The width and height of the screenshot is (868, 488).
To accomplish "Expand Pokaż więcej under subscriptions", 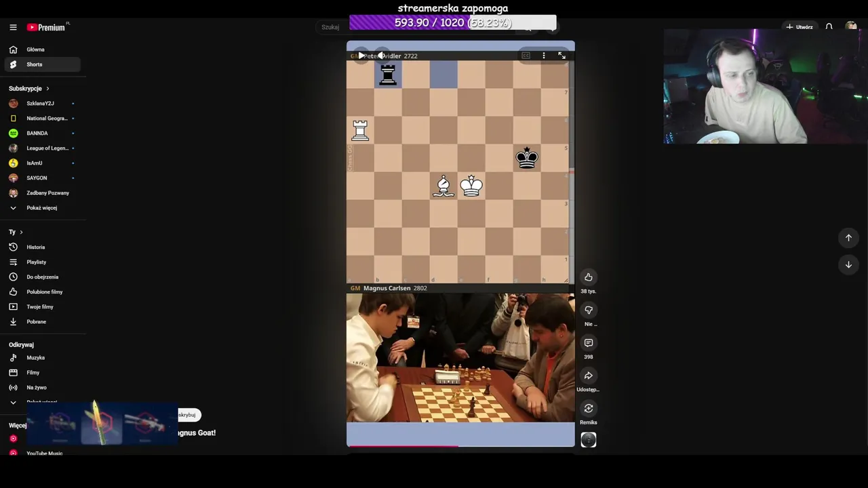I will click(42, 208).
